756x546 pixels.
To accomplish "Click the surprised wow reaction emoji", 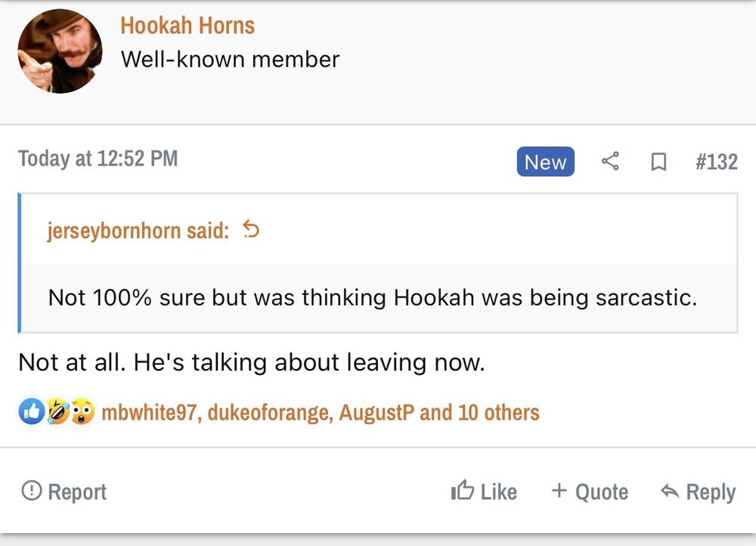I will (82, 413).
